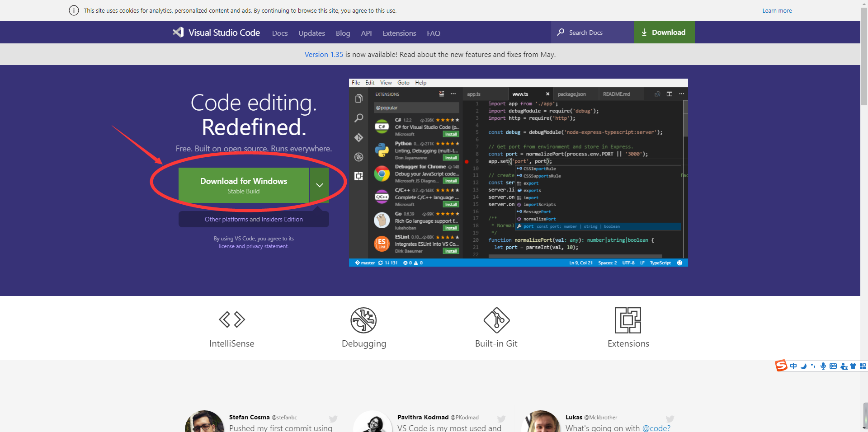Click the Visual Studio Code title text

tap(224, 33)
